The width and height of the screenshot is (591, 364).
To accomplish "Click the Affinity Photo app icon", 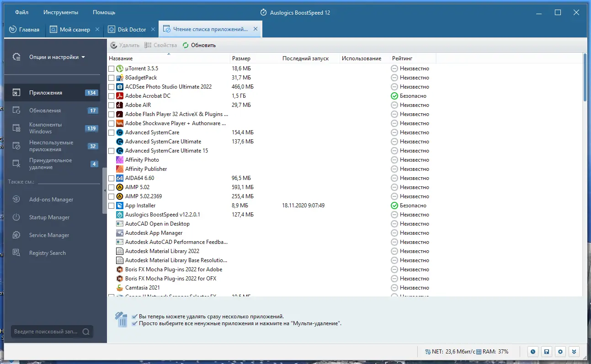I will point(119,160).
